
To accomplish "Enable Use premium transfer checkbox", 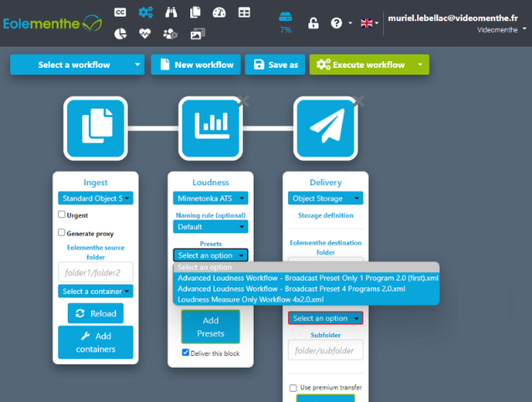I will [293, 388].
